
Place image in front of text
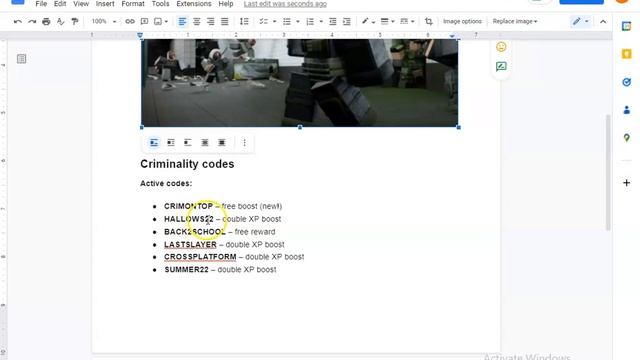[x=222, y=142]
